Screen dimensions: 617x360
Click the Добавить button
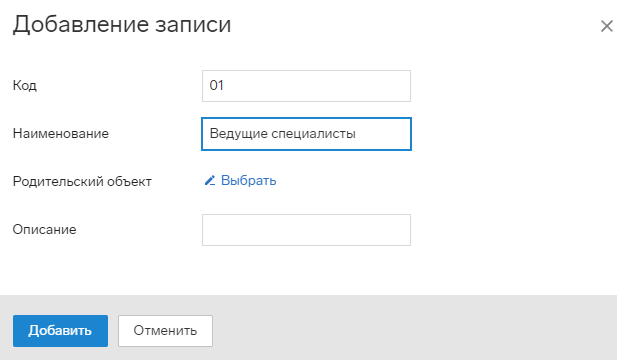[x=60, y=330]
